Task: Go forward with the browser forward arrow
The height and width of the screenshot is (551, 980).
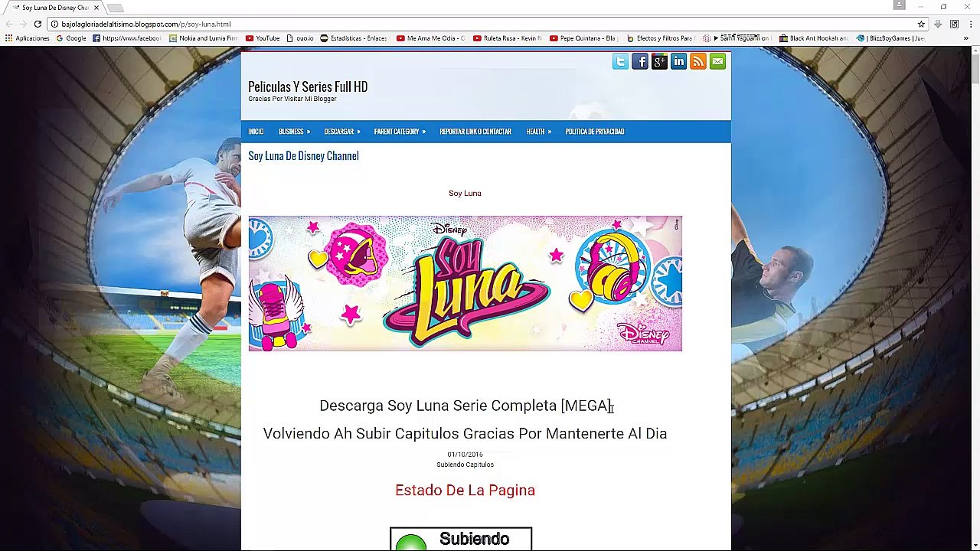Action: click(x=22, y=24)
